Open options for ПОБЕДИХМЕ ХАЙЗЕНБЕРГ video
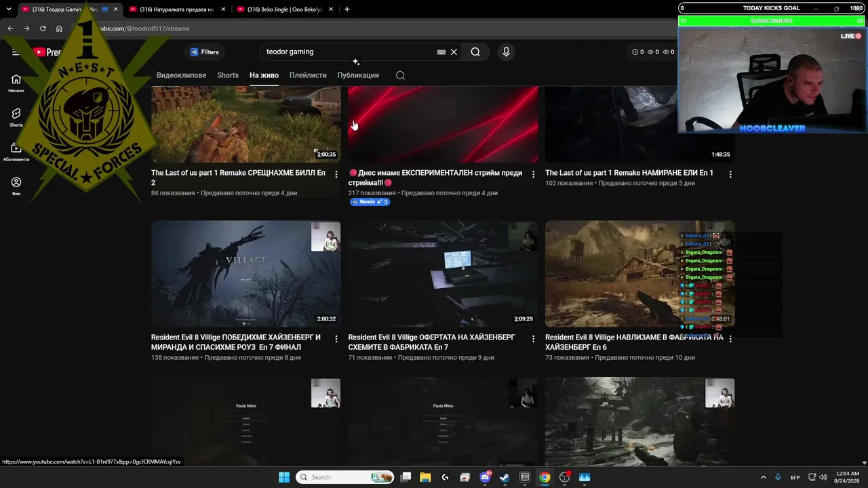The height and width of the screenshot is (488, 868). [x=336, y=339]
